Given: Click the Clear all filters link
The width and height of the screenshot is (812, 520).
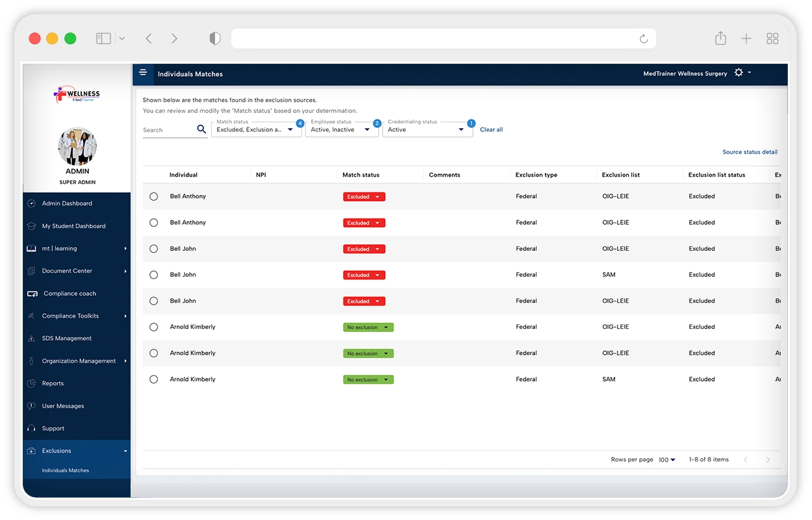Looking at the screenshot, I should [491, 129].
